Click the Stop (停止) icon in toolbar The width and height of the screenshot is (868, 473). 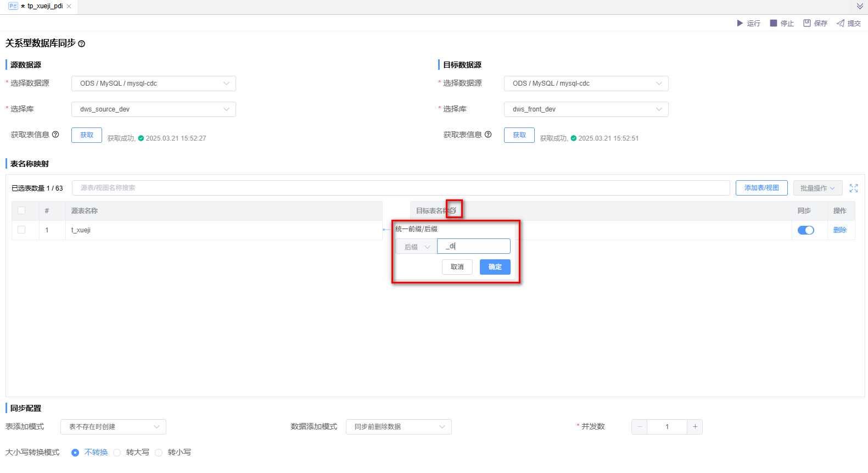click(x=773, y=23)
